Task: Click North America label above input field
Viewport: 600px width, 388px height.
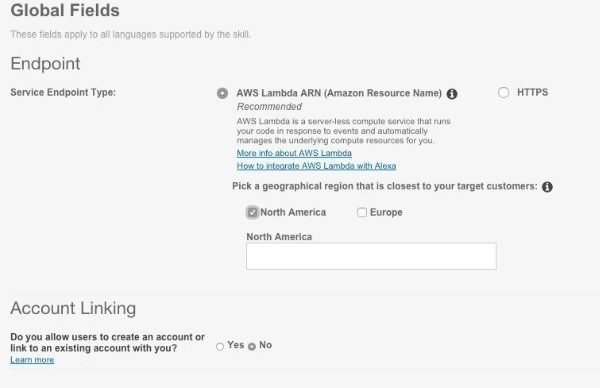Action: (279, 237)
